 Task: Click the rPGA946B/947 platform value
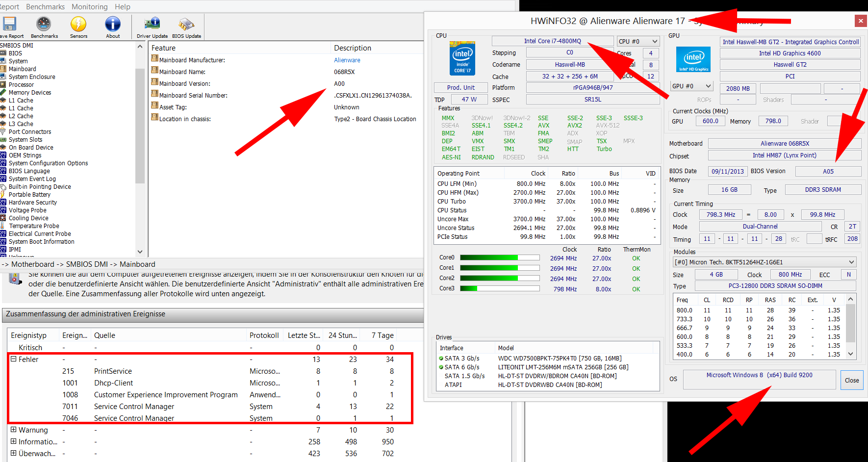(x=593, y=88)
